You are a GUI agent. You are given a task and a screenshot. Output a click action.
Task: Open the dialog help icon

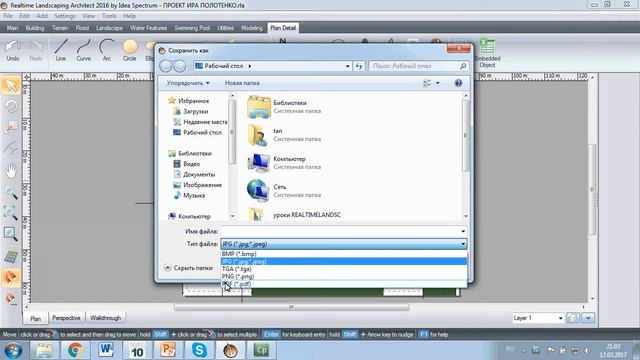458,83
